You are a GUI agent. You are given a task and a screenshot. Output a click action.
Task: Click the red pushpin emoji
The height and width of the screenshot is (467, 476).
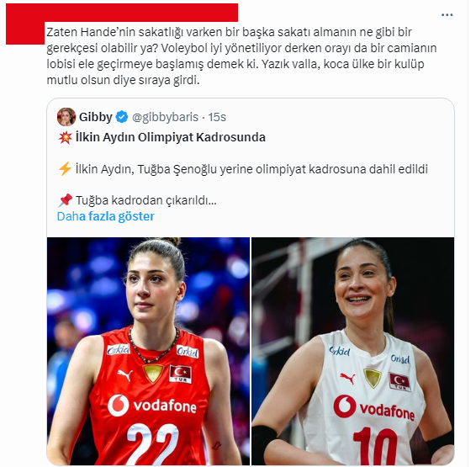point(65,200)
